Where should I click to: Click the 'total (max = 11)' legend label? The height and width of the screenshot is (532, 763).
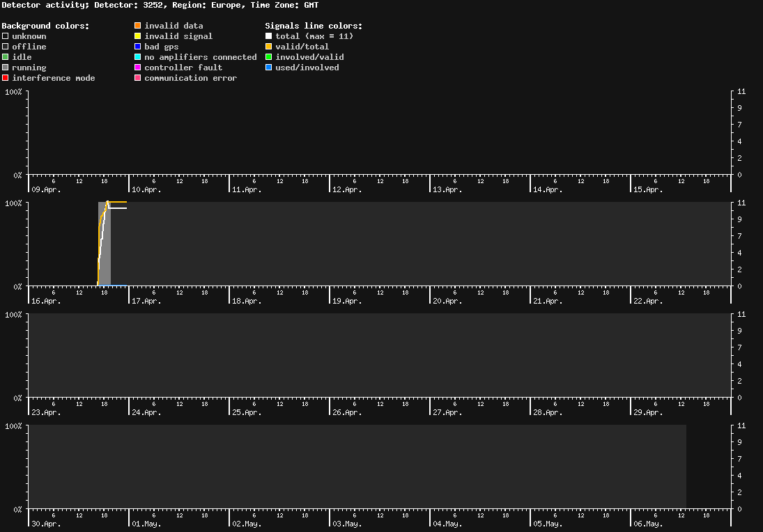click(314, 36)
